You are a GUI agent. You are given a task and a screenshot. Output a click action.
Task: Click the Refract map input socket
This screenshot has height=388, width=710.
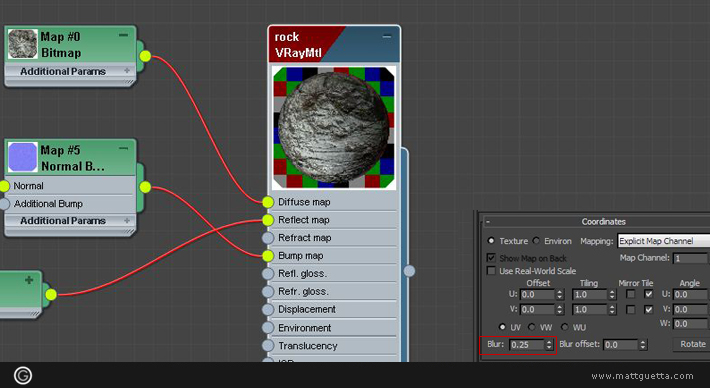click(x=268, y=238)
